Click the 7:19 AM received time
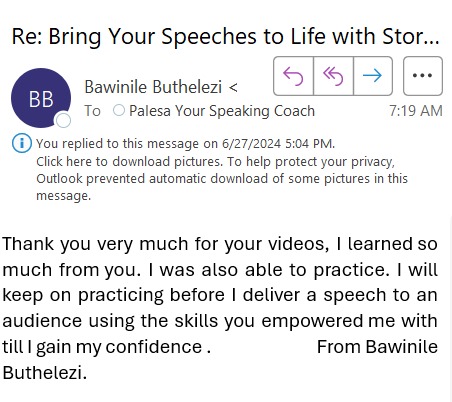Image resolution: width=452 pixels, height=402 pixels. 416,111
